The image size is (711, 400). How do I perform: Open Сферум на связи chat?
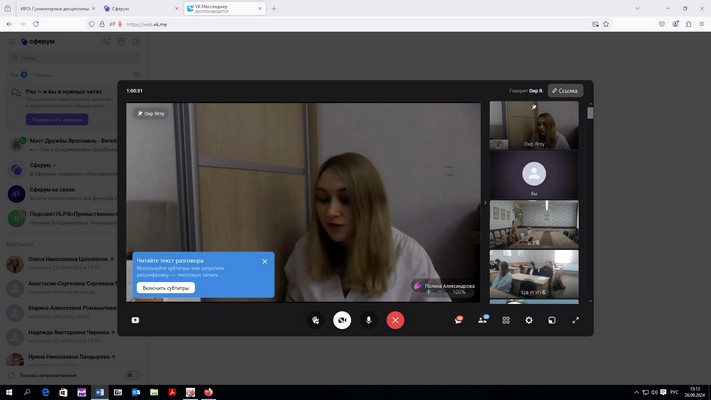point(62,194)
